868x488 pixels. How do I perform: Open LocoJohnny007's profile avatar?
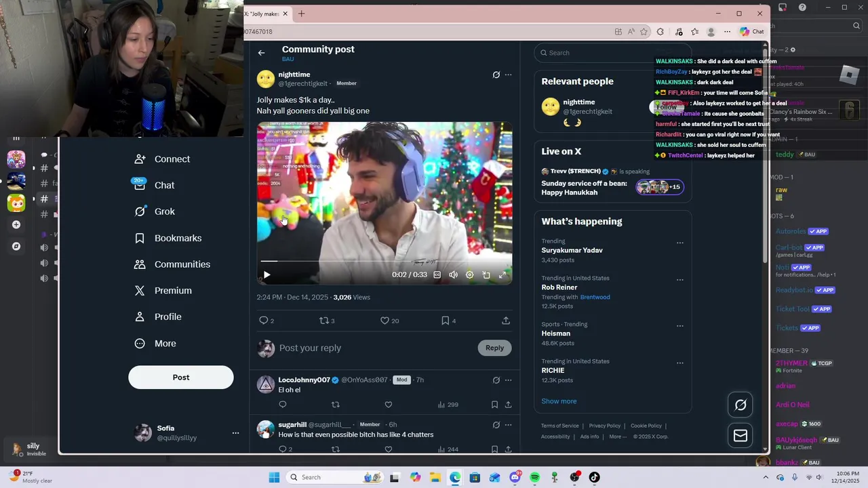pos(266,384)
